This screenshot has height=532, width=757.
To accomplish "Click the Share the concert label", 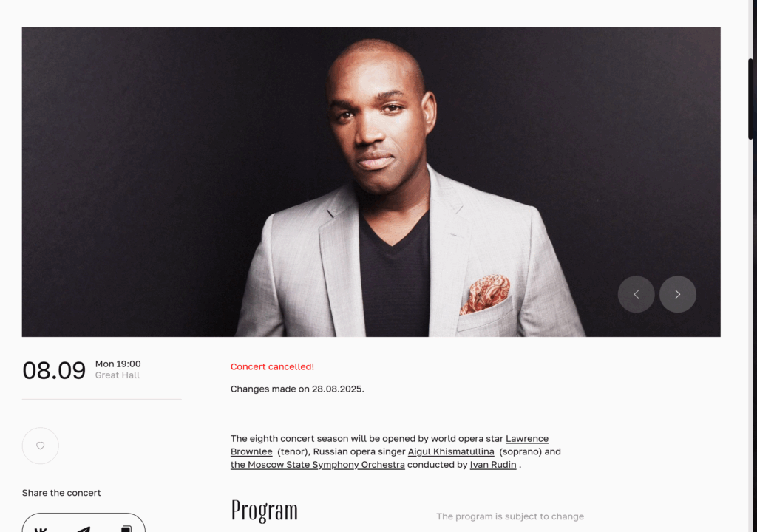I will tap(61, 493).
